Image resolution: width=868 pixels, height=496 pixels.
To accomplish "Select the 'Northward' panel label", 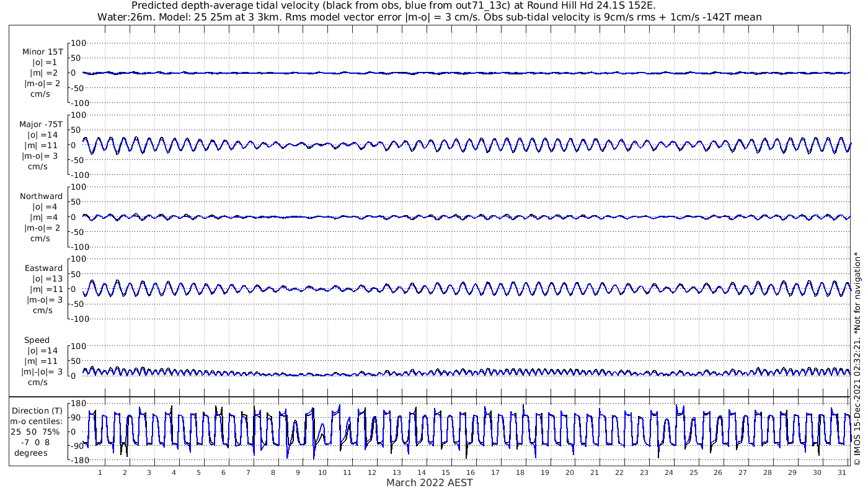I will click(41, 196).
